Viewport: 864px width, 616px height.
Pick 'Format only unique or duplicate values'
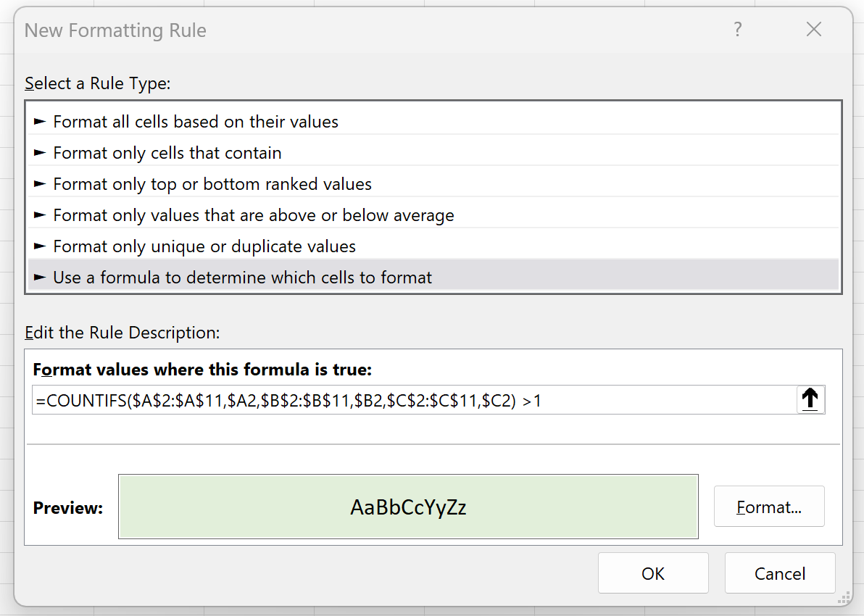click(433, 246)
